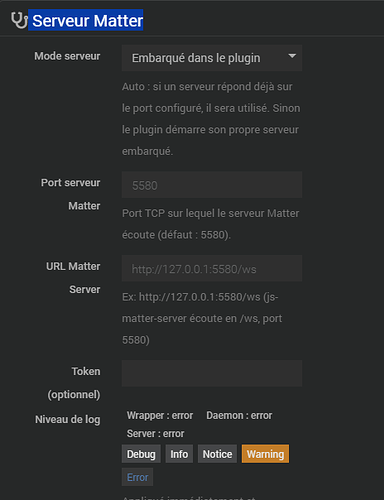This screenshot has height=500, width=384.
Task: Click the Port serveur Matter field showing 5580
Action: [x=212, y=185]
